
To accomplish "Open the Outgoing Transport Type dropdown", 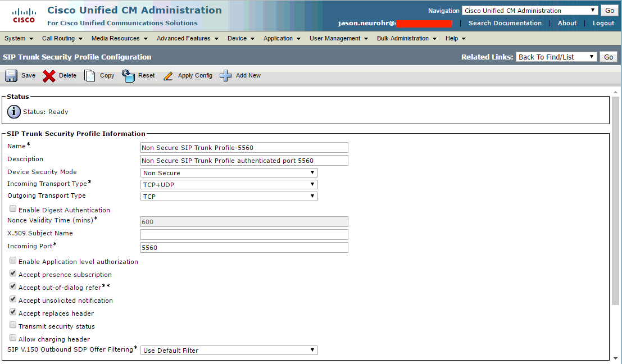I will click(x=229, y=196).
